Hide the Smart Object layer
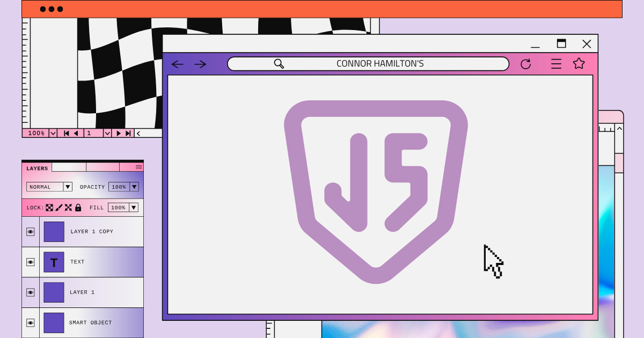 31,322
